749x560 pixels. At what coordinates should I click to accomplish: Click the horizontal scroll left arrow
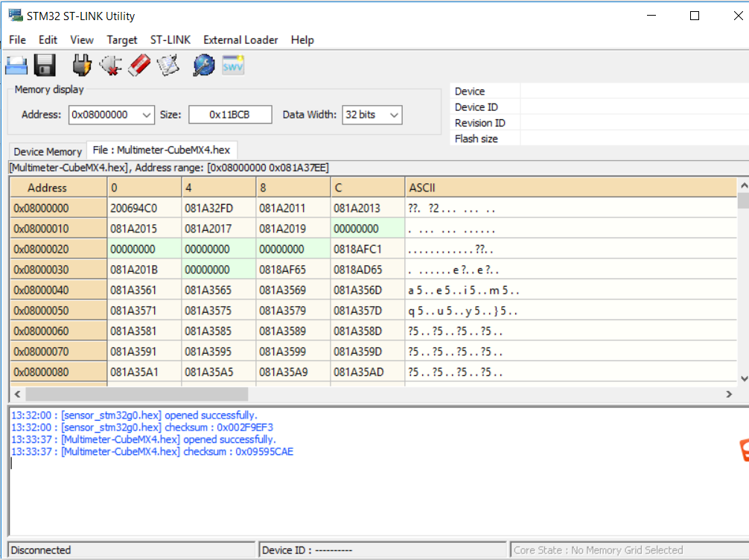pyautogui.click(x=17, y=394)
